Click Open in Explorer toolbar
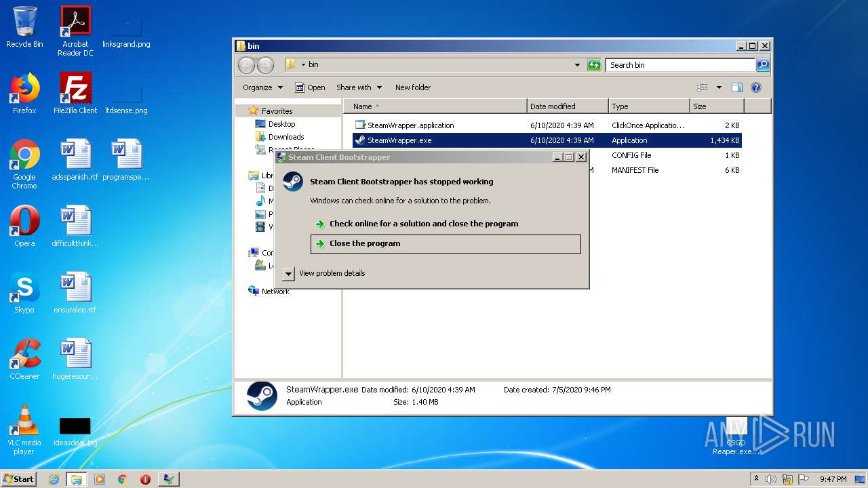 click(310, 87)
